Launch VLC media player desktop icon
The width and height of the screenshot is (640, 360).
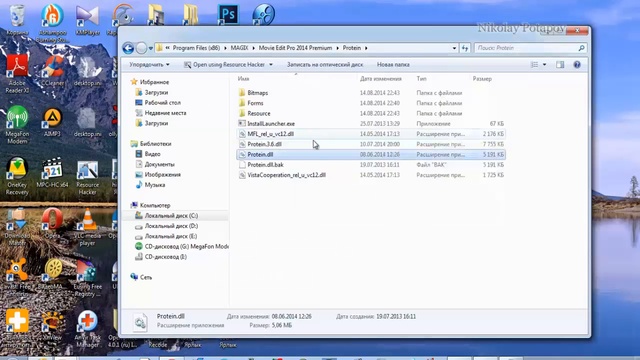(87, 227)
